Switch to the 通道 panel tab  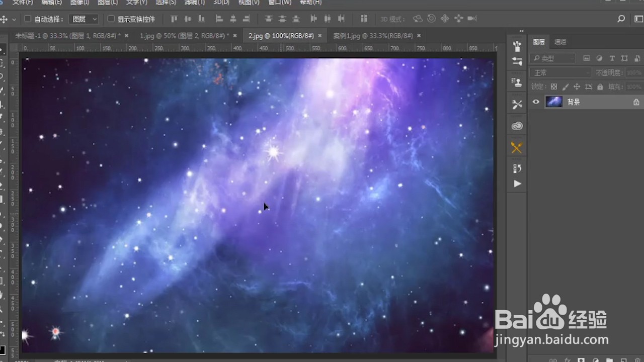(x=559, y=42)
